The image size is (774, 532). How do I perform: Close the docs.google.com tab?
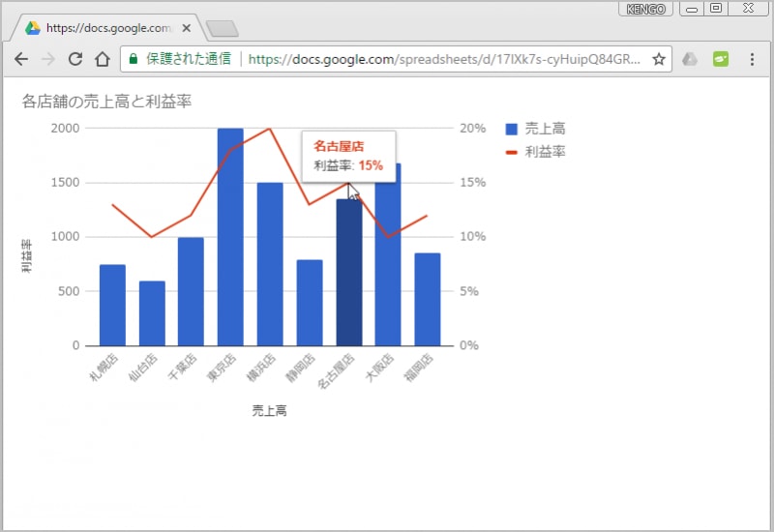186,28
